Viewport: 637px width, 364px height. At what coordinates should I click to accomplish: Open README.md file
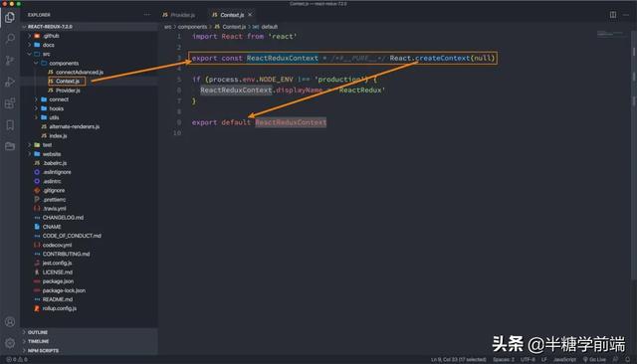pos(89,299)
